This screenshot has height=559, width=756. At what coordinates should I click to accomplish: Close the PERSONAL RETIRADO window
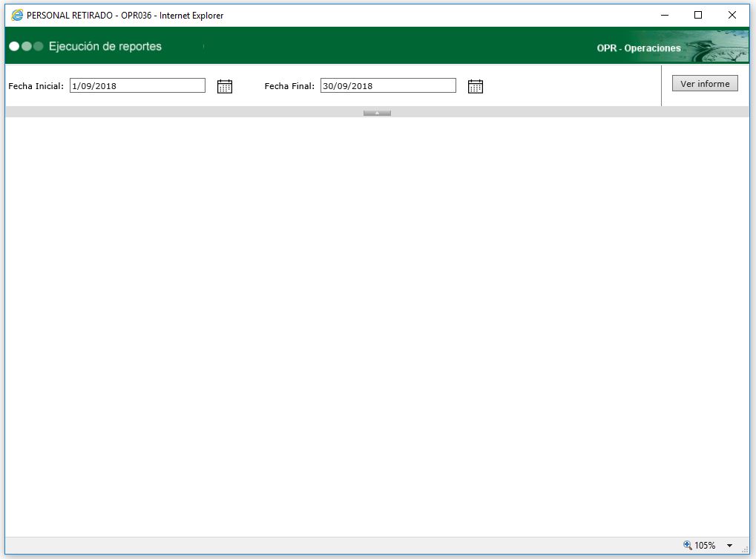732,15
